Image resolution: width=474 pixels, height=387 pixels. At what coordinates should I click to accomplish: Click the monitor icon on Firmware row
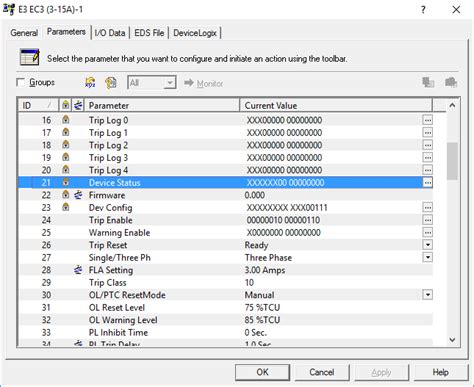point(78,195)
